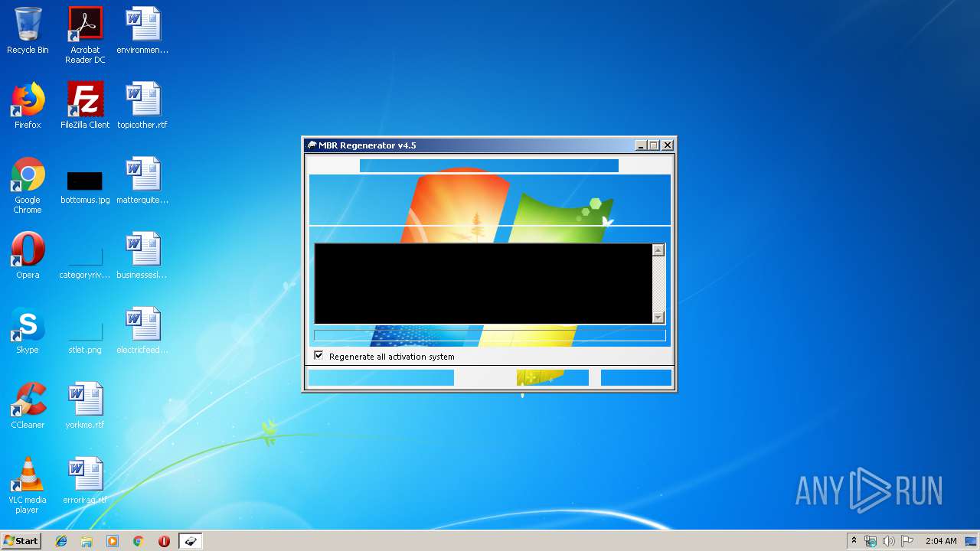
Task: Toggle Regenerate all activation system checkbox
Action: 318,356
